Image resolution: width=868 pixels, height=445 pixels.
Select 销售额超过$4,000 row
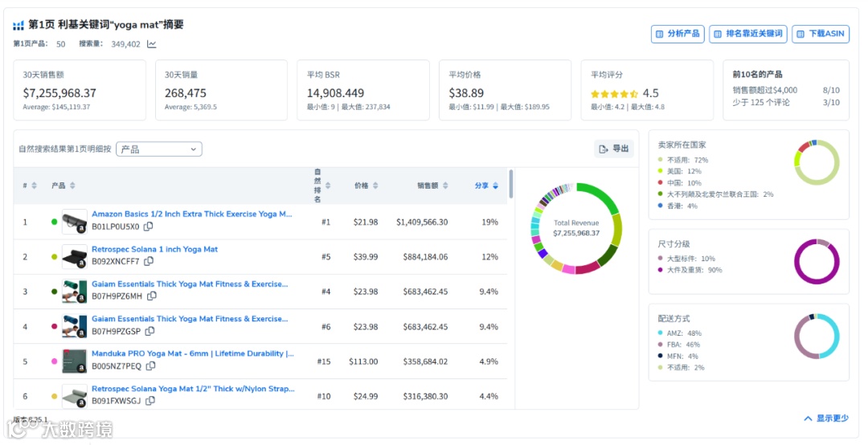(786, 90)
